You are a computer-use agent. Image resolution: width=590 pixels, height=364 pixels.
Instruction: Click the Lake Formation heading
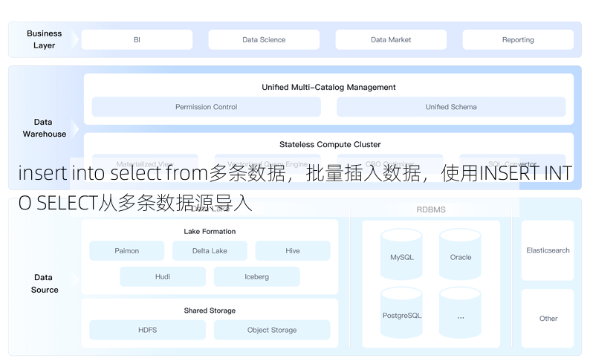point(210,231)
